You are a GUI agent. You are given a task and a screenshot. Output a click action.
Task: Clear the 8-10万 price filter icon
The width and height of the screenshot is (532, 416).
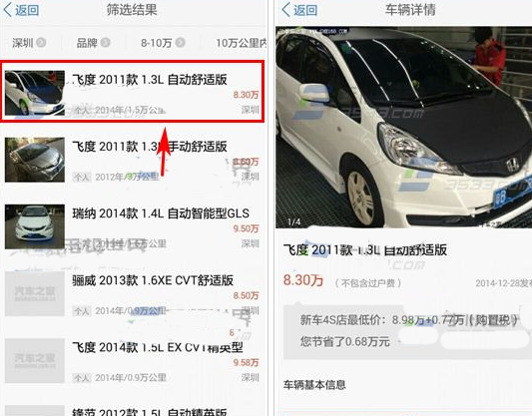(180, 43)
